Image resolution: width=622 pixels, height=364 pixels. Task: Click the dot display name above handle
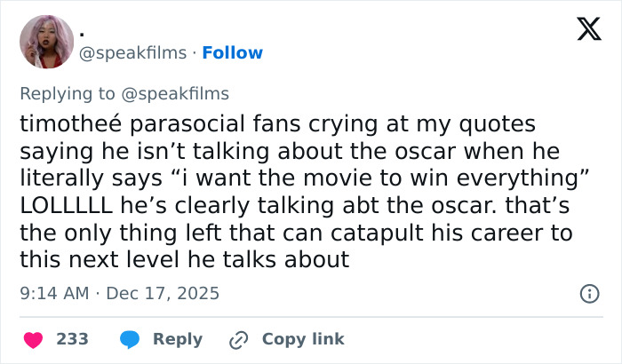(x=83, y=31)
